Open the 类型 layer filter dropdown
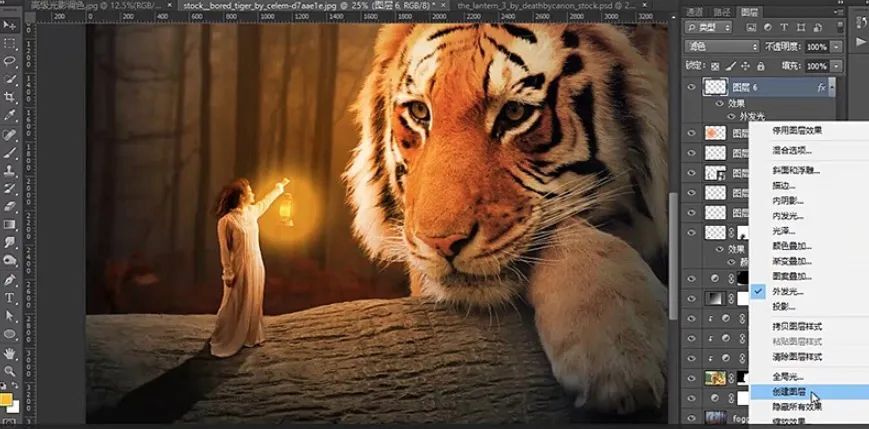The height and width of the screenshot is (429, 869). [x=717, y=29]
